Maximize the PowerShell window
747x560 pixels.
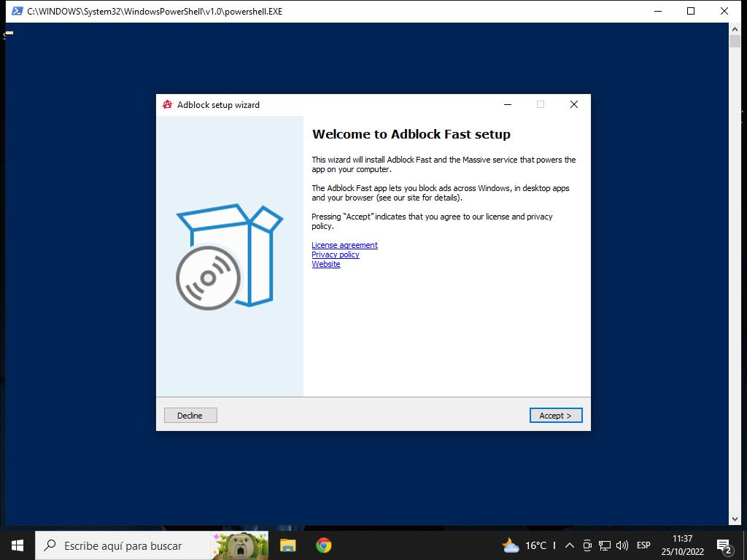point(690,11)
